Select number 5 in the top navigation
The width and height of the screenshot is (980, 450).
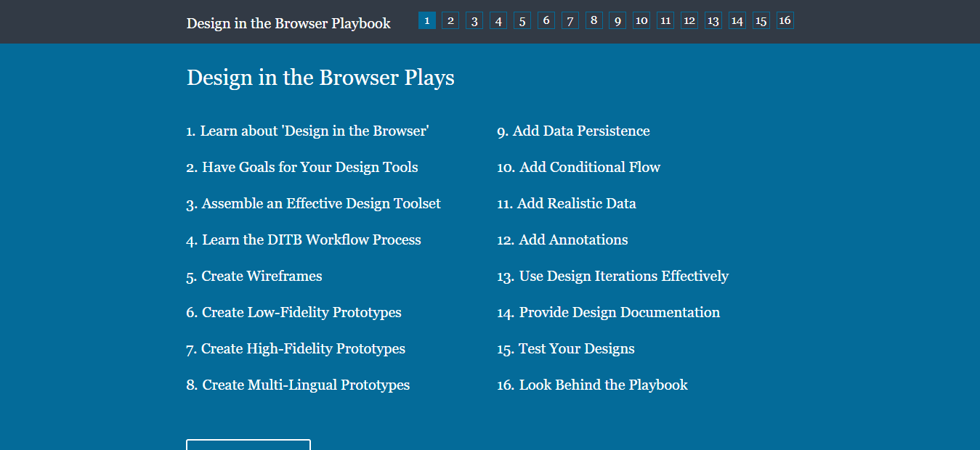tap(522, 20)
